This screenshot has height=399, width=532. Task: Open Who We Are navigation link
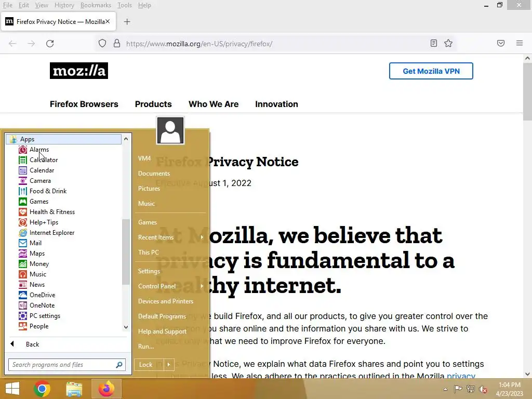(214, 104)
